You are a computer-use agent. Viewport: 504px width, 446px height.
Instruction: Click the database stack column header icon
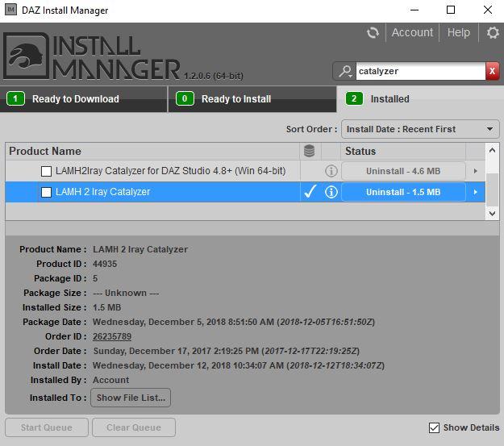click(x=309, y=151)
